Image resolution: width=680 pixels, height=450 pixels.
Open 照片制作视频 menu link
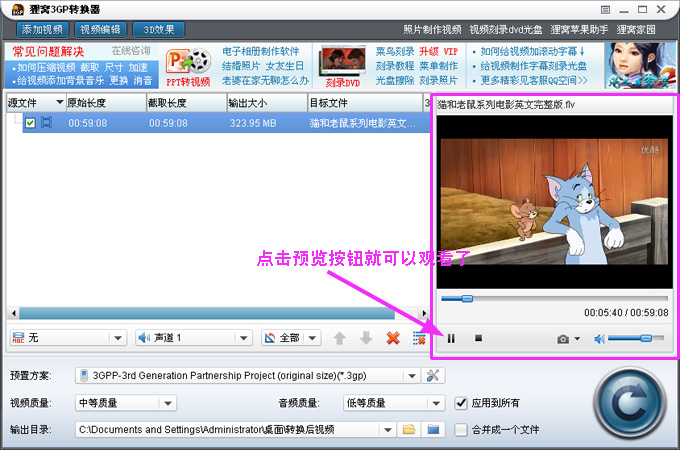pos(432,29)
